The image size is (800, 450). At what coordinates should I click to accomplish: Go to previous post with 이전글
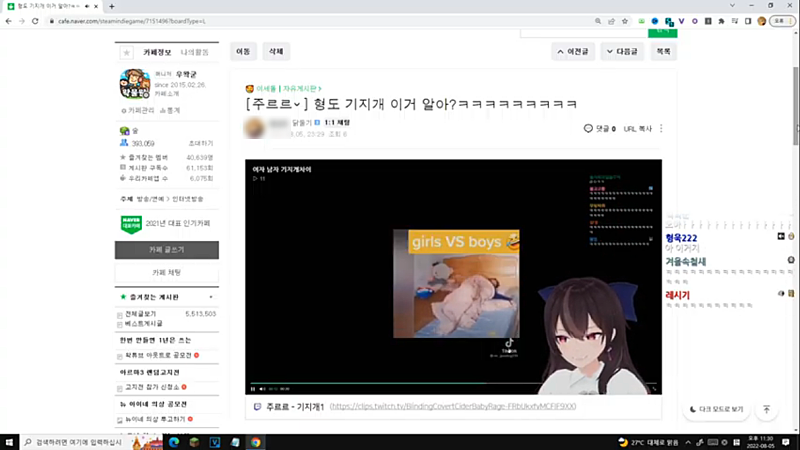573,52
